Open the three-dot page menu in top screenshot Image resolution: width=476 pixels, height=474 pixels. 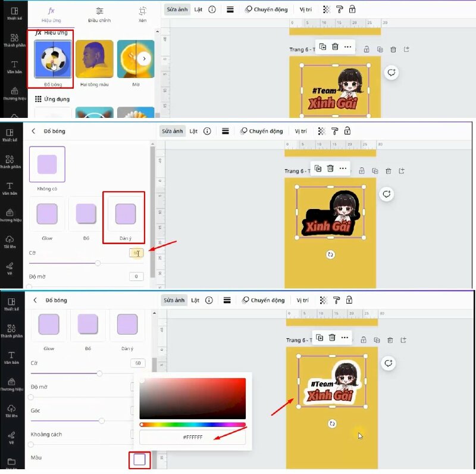pyautogui.click(x=348, y=46)
